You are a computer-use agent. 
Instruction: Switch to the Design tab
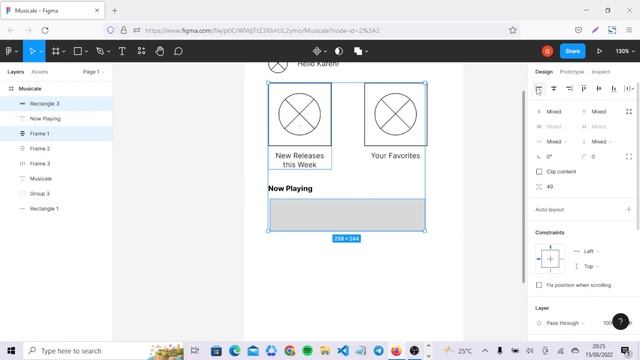544,72
